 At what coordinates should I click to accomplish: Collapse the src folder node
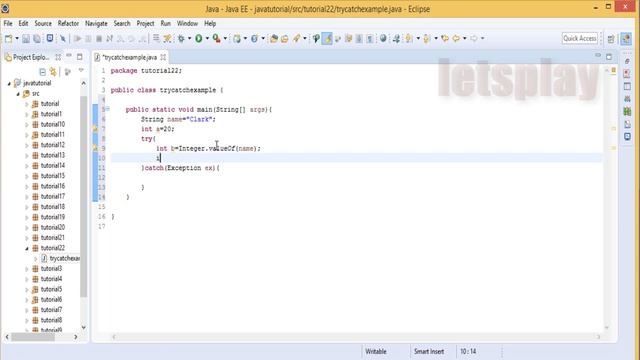pyautogui.click(x=18, y=94)
